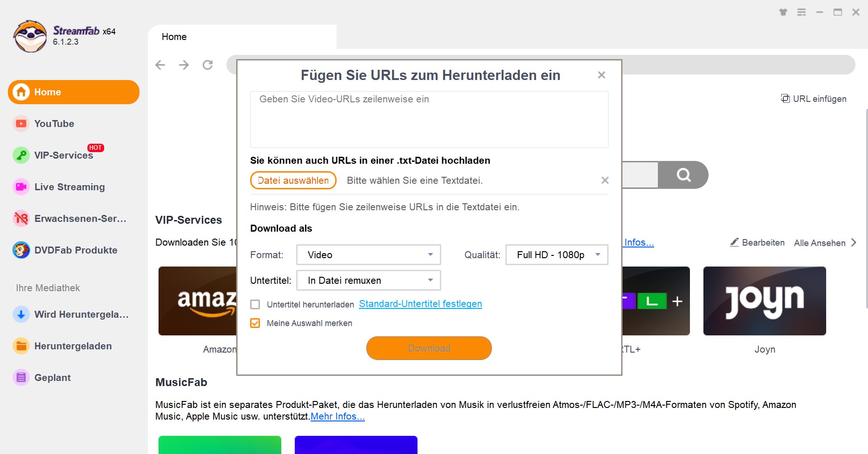Open VIP-Services in the sidebar

[x=73, y=155]
